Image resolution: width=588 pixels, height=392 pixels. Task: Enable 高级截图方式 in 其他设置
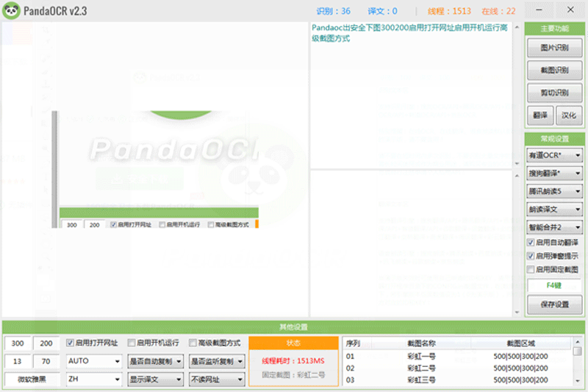193,343
